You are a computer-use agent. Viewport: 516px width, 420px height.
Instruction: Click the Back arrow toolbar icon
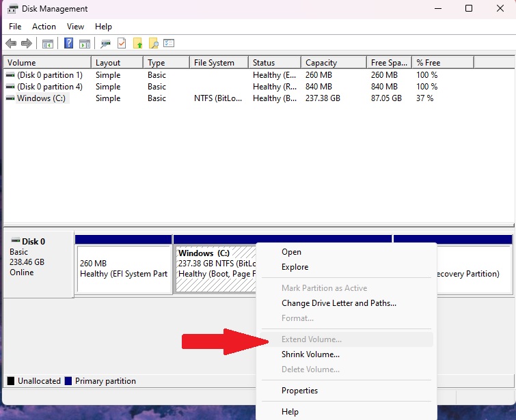pos(11,43)
